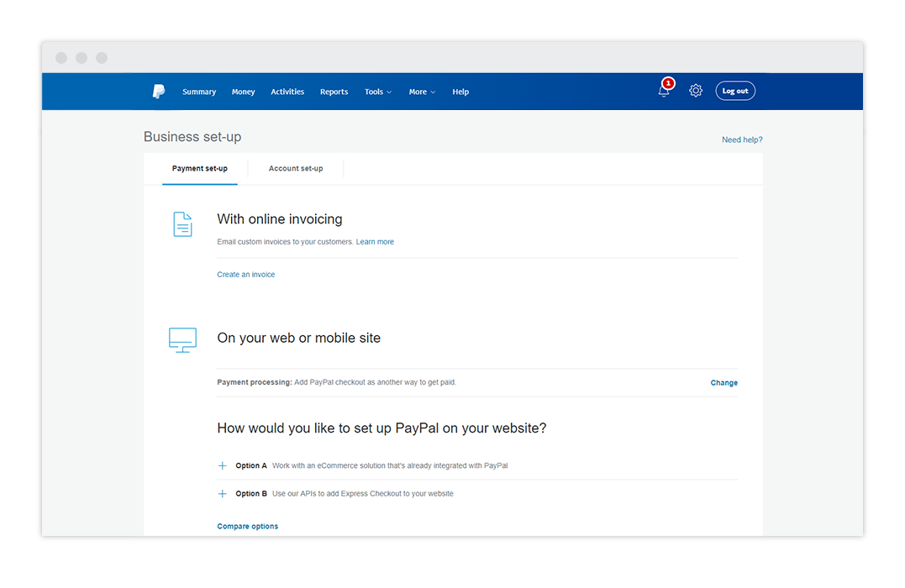Open the More dropdown menu

[422, 92]
